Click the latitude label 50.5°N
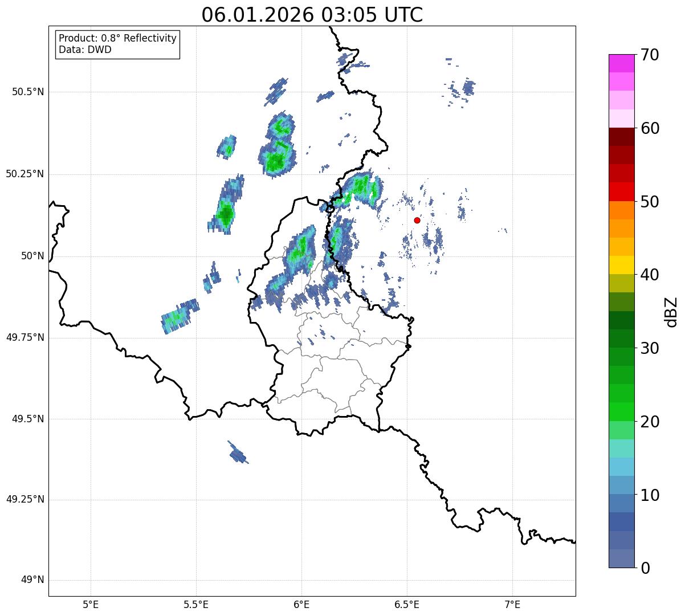Screen dimensions: 685x616 click(27, 92)
